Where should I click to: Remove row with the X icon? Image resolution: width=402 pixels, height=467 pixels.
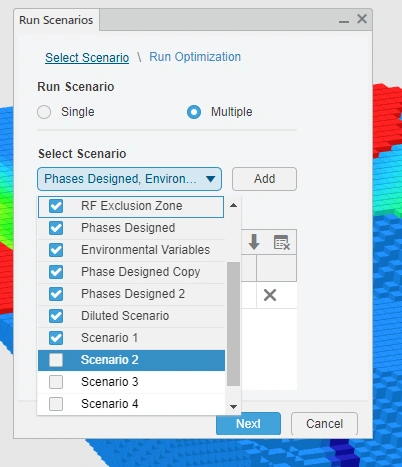(270, 295)
